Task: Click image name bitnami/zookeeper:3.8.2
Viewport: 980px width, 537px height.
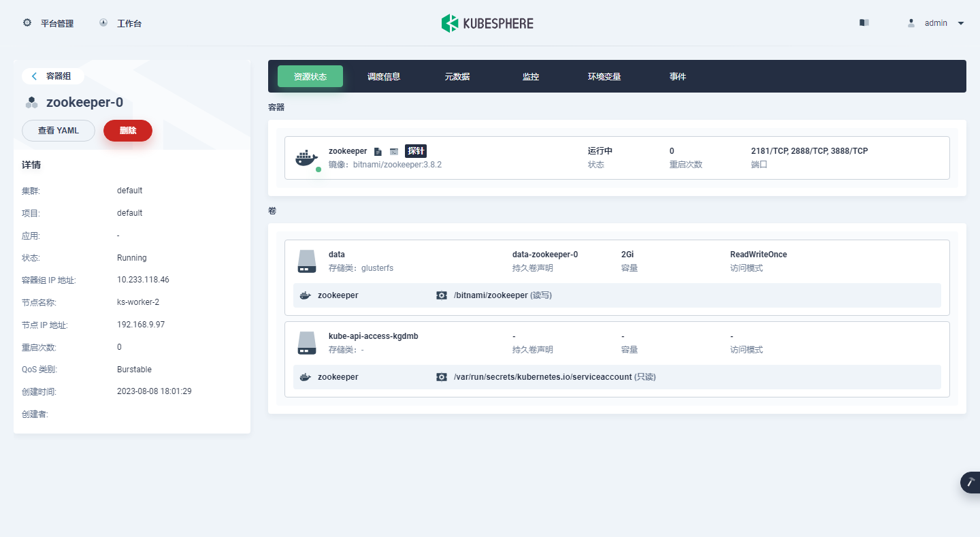Action: (397, 165)
